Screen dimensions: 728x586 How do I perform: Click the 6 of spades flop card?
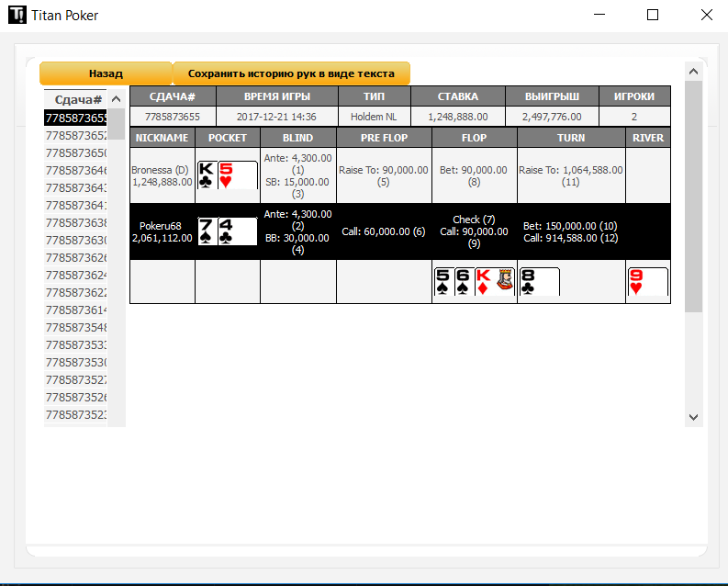pyautogui.click(x=464, y=281)
